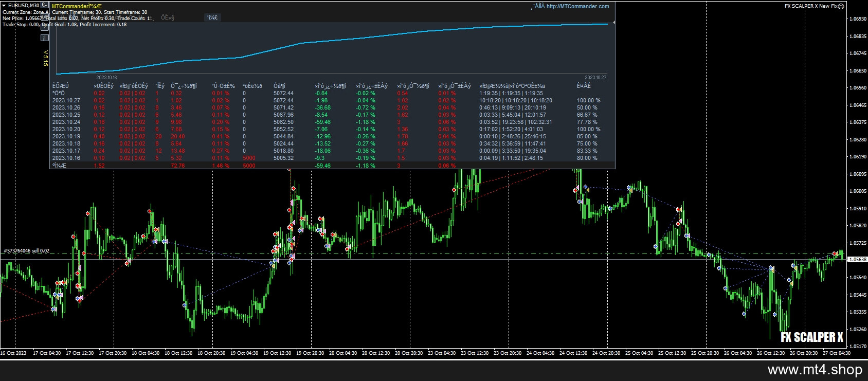
Task: Select the 2023.10.19 row date cell
Action: click(66, 136)
